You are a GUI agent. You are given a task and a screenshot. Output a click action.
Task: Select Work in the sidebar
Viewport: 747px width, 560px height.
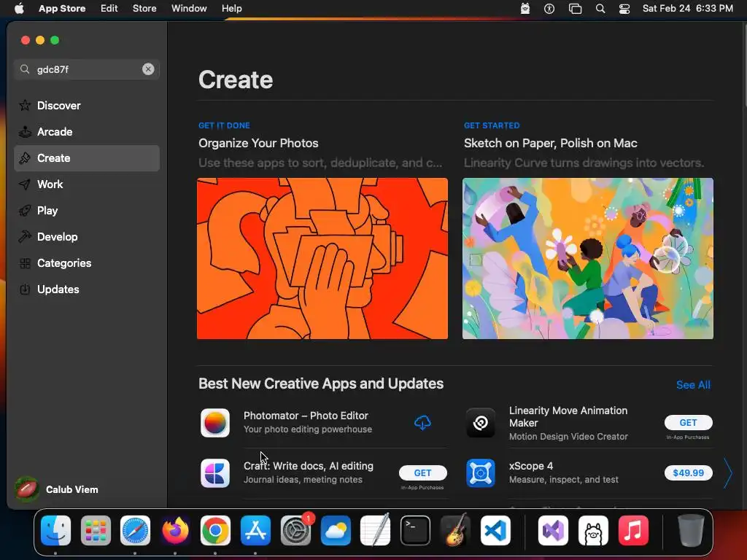[x=87, y=184]
